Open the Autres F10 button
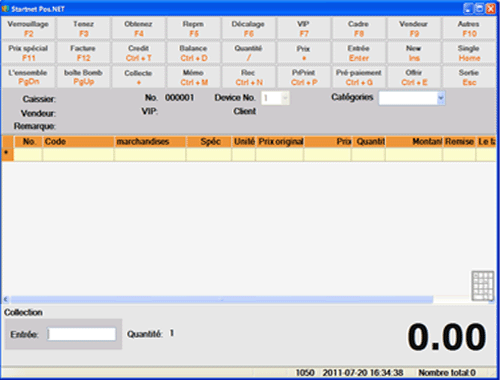This screenshot has height=380, width=500. (x=469, y=28)
